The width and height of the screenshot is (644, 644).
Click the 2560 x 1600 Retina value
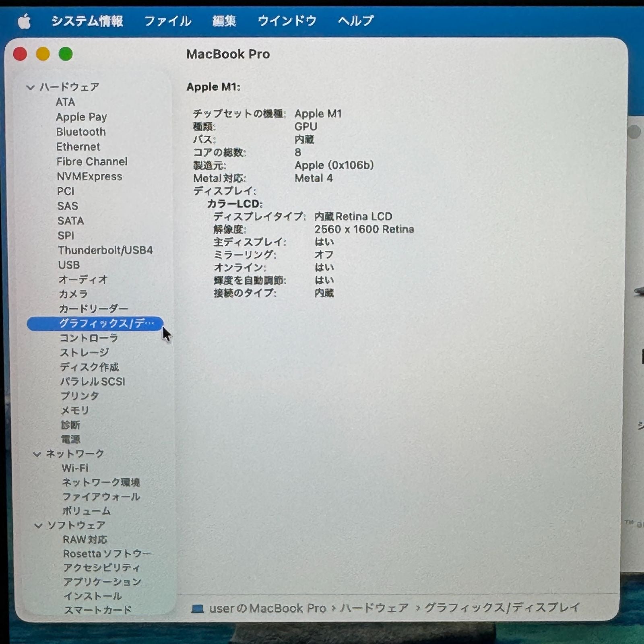(364, 229)
